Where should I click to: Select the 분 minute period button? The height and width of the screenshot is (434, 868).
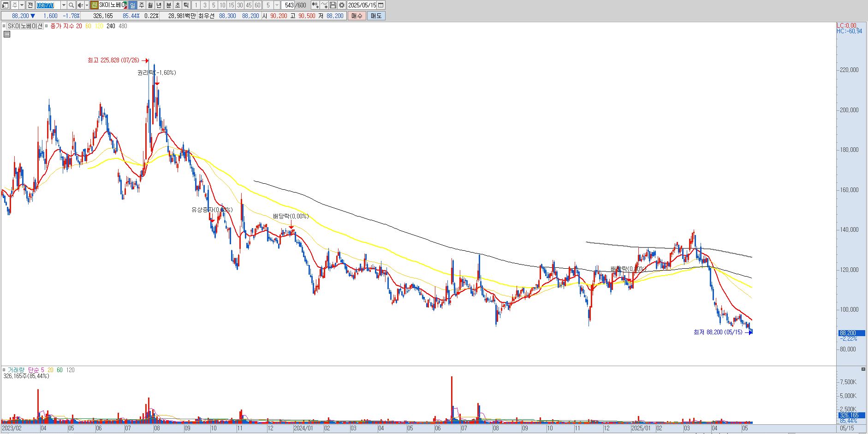coord(169,5)
